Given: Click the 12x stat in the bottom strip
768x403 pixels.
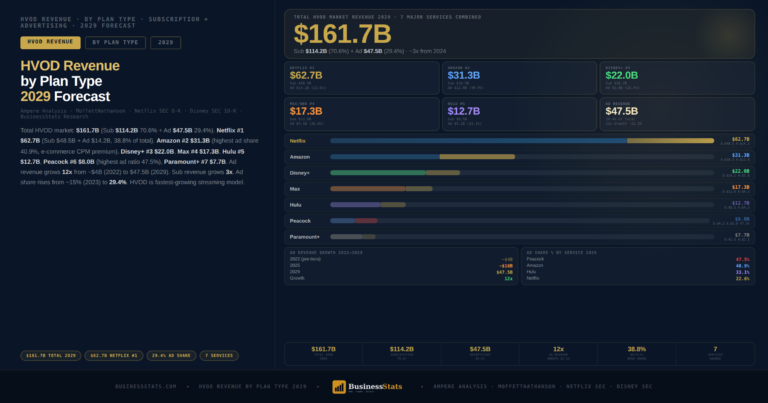Looking at the screenshot, I should coord(558,354).
